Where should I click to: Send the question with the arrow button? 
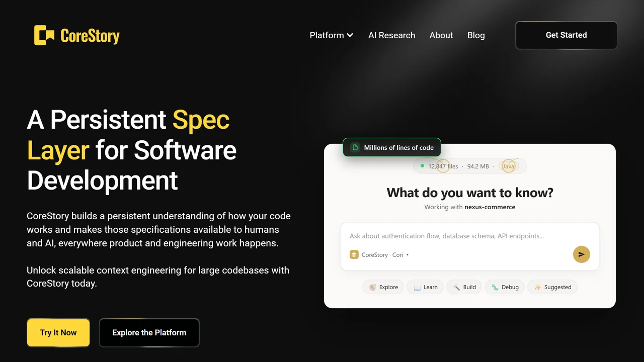581,254
